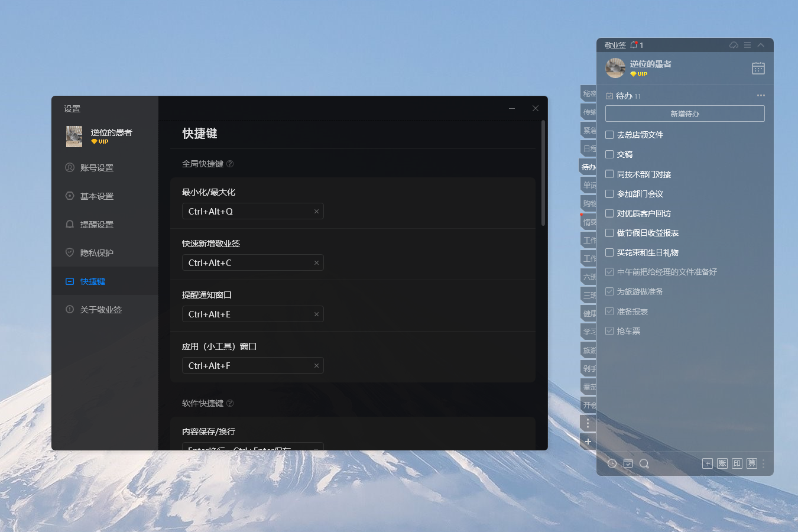Screen dimensions: 798x532
Task: Open the vertical dots menu below the side tabs
Action: 588,423
